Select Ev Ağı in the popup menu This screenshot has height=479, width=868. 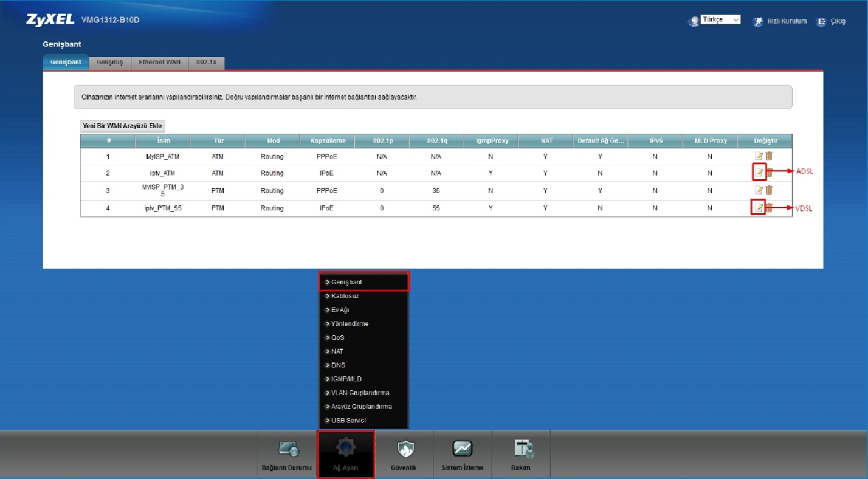[363, 310]
